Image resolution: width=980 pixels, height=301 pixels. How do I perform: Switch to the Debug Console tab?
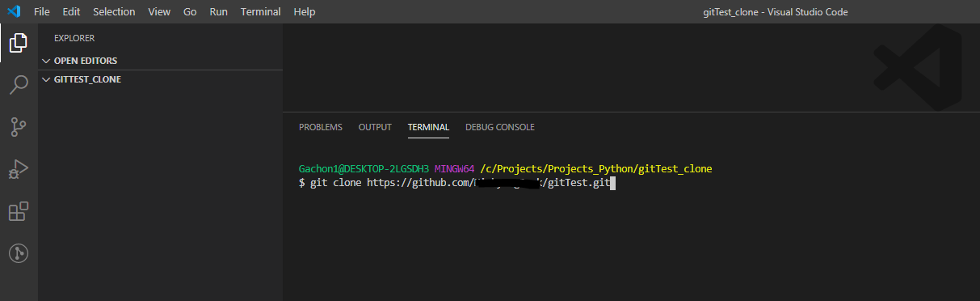pyautogui.click(x=499, y=127)
